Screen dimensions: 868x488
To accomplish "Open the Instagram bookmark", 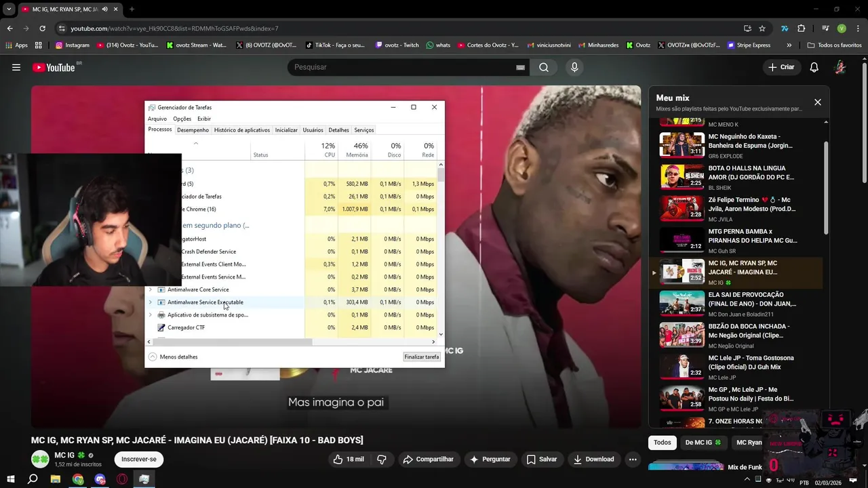I will coord(73,45).
